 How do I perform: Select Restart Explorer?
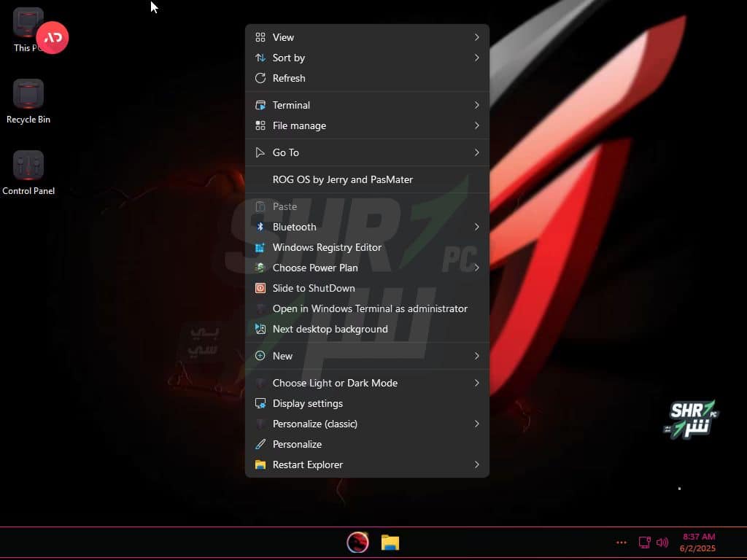307,464
